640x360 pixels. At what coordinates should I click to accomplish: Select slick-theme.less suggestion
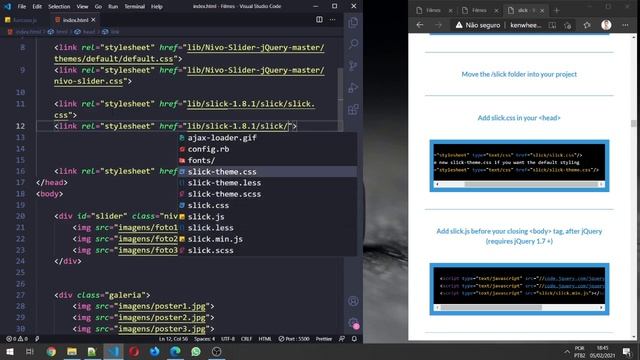[267, 183]
